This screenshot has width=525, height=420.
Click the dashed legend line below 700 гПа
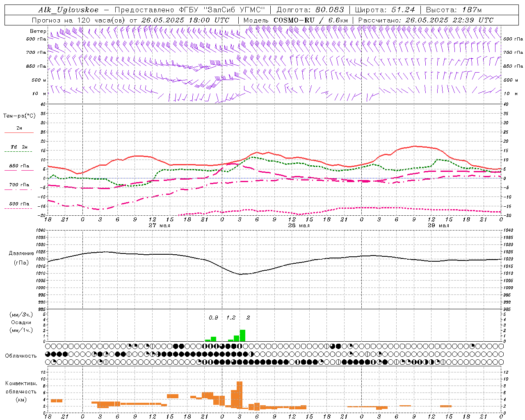point(19,189)
